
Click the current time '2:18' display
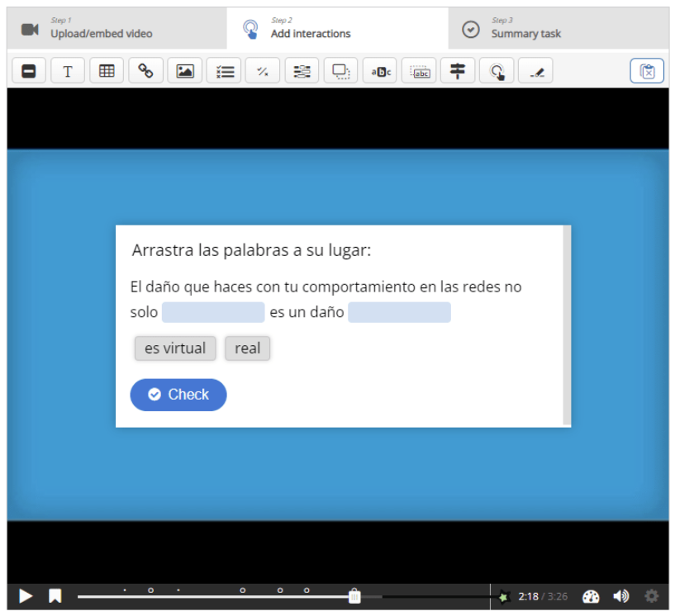[528, 597]
